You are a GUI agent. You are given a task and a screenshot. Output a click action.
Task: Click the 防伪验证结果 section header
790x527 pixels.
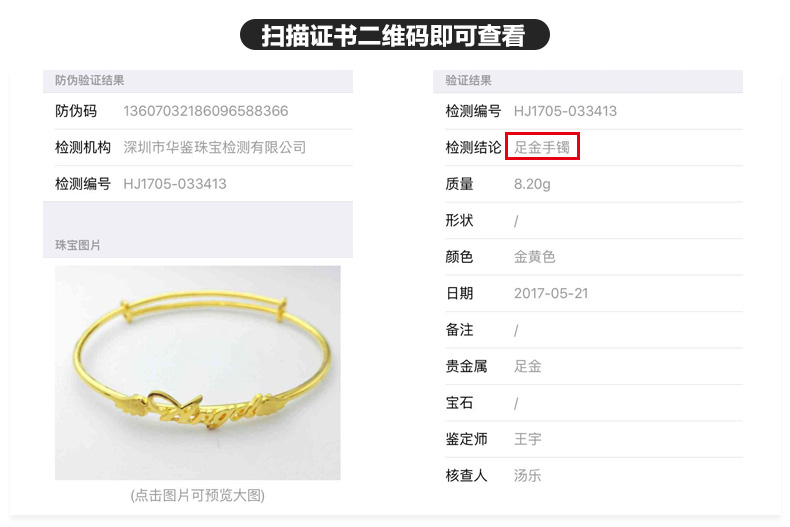point(90,80)
